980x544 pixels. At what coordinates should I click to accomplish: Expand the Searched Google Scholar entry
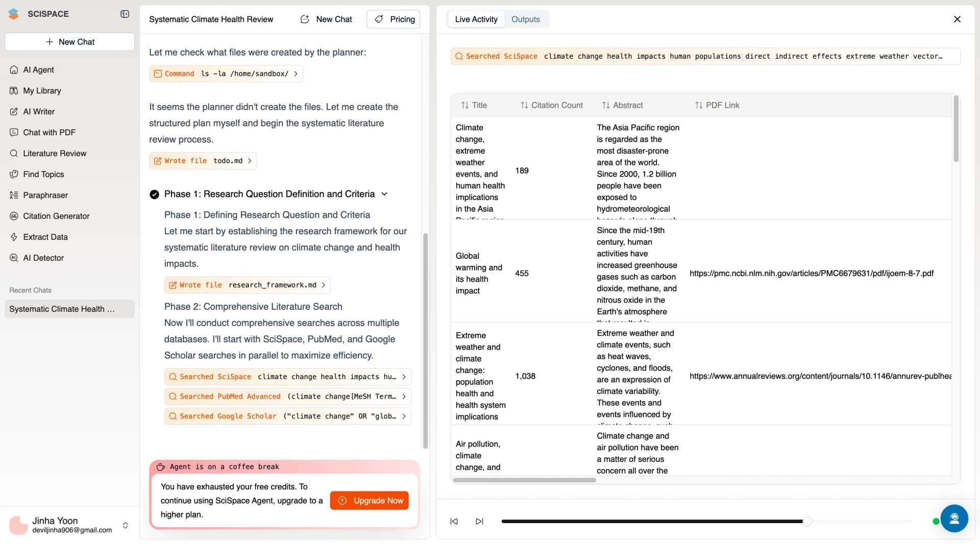tap(288, 416)
